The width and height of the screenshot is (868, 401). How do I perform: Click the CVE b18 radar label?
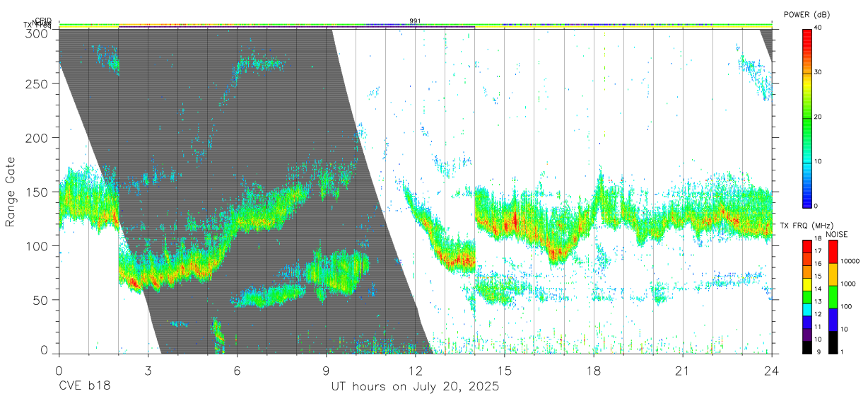point(84,386)
